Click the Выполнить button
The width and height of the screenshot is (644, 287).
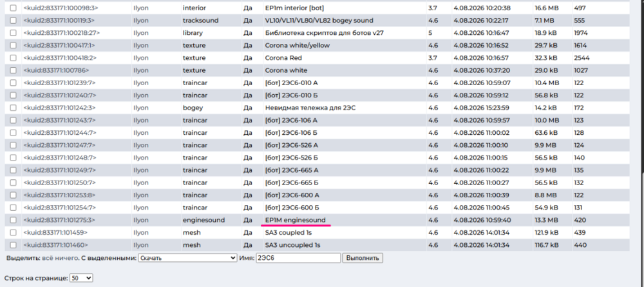363,258
